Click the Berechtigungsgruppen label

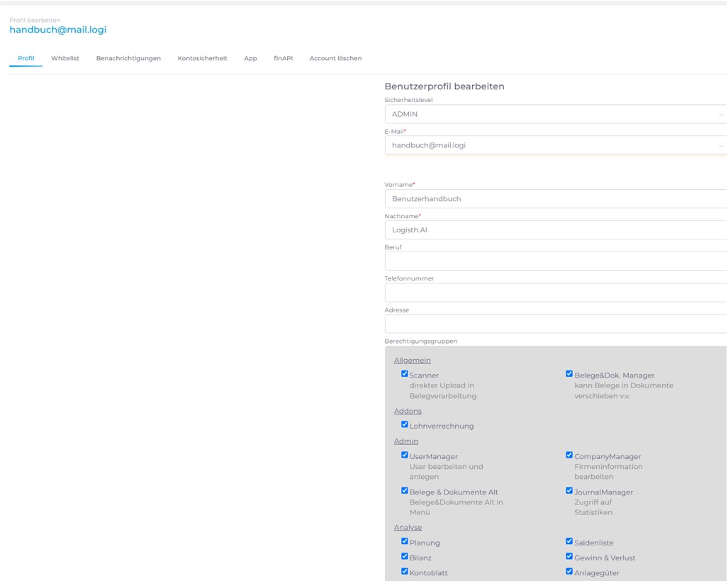420,341
